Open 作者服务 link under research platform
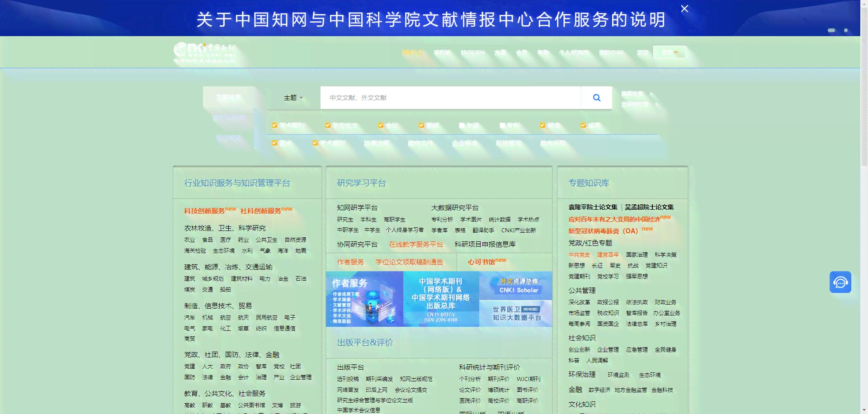 tap(350, 262)
